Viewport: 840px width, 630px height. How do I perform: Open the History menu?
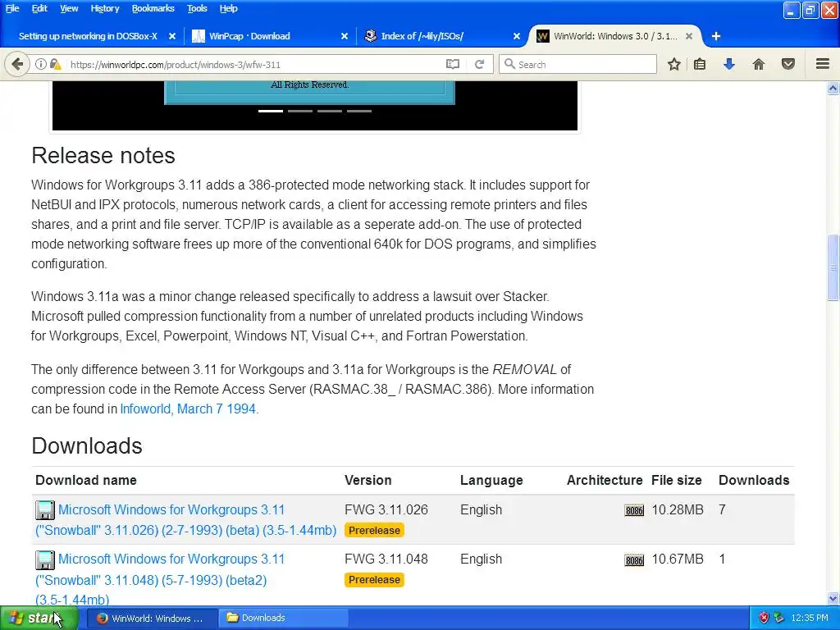104,8
